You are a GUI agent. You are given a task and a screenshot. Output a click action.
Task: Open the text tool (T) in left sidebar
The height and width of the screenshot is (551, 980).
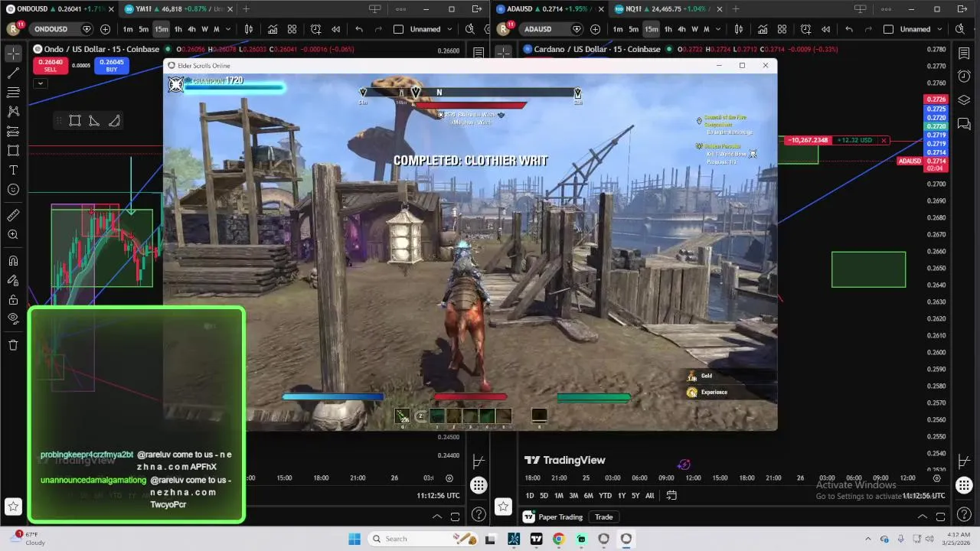coord(13,170)
